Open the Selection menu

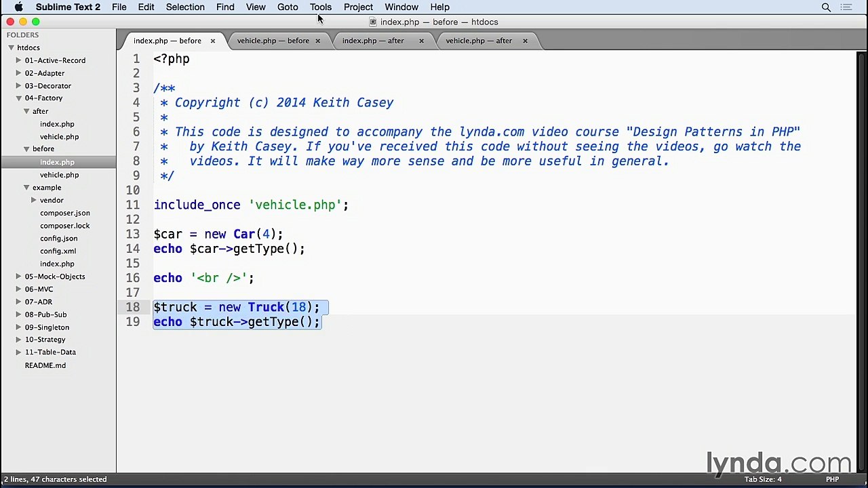(x=185, y=7)
